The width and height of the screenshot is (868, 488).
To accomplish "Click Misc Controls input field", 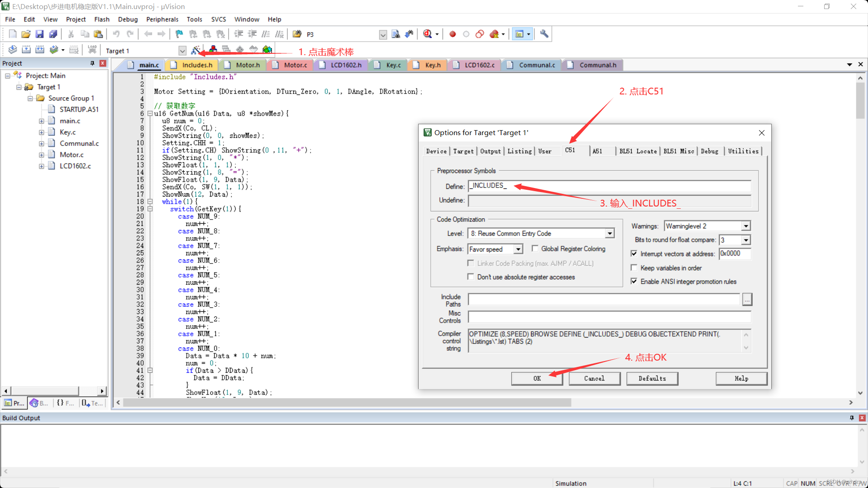I will [609, 317].
